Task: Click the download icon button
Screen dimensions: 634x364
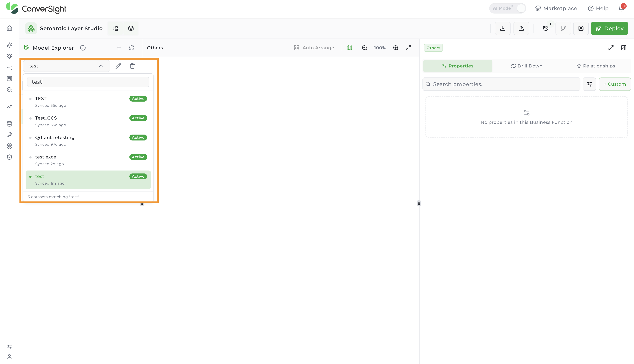Action: click(x=503, y=28)
